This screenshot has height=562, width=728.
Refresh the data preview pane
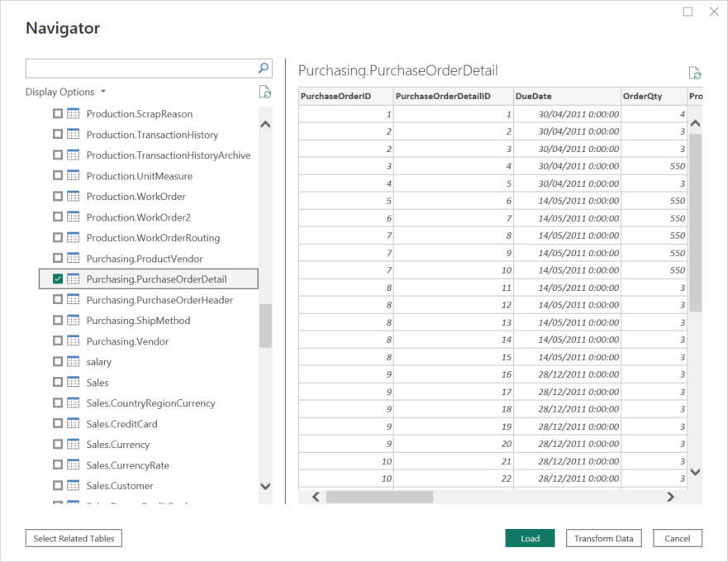(x=694, y=74)
